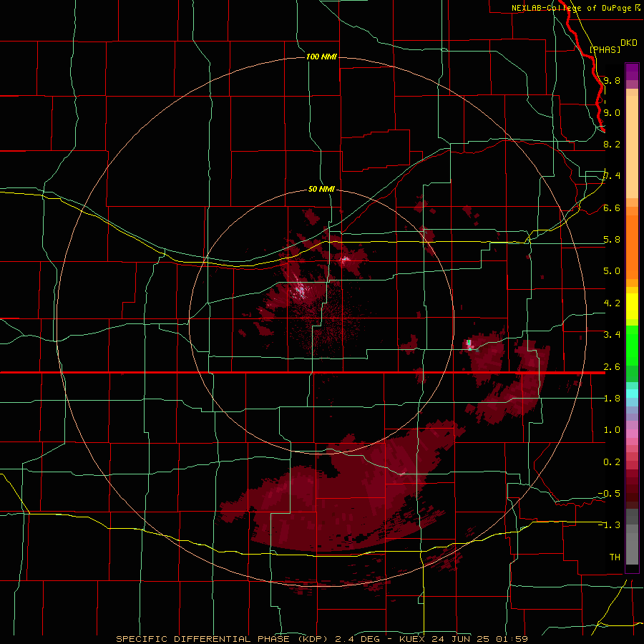Click the 4.2 legend value

pyautogui.click(x=612, y=303)
